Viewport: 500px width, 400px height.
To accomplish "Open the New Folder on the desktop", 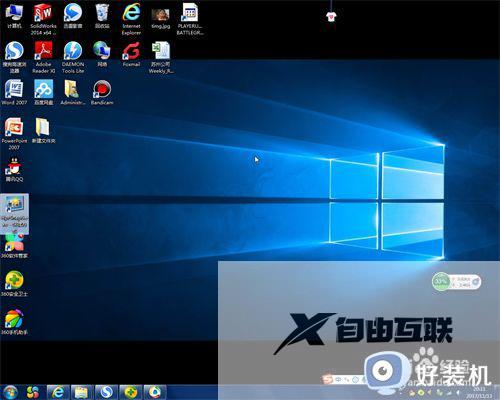I will pyautogui.click(x=43, y=131).
